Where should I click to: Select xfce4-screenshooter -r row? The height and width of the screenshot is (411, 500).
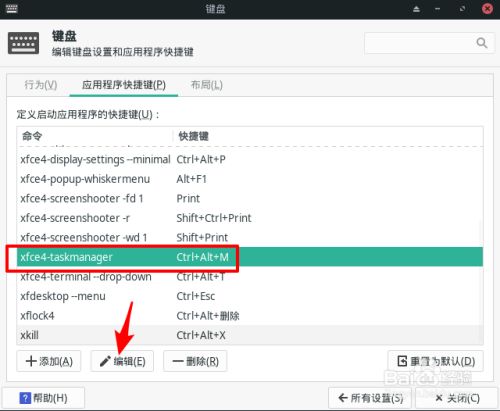coord(250,218)
